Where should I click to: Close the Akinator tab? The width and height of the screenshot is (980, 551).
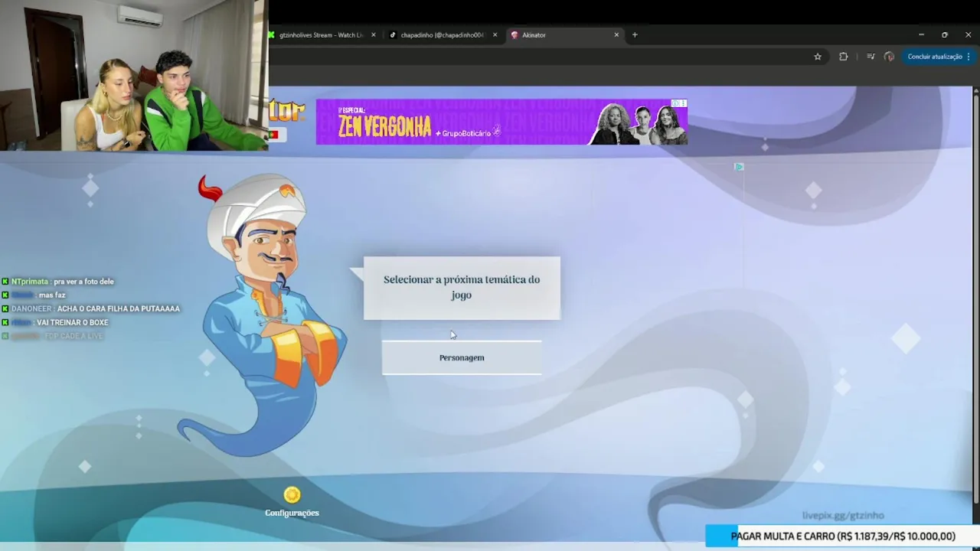point(616,35)
